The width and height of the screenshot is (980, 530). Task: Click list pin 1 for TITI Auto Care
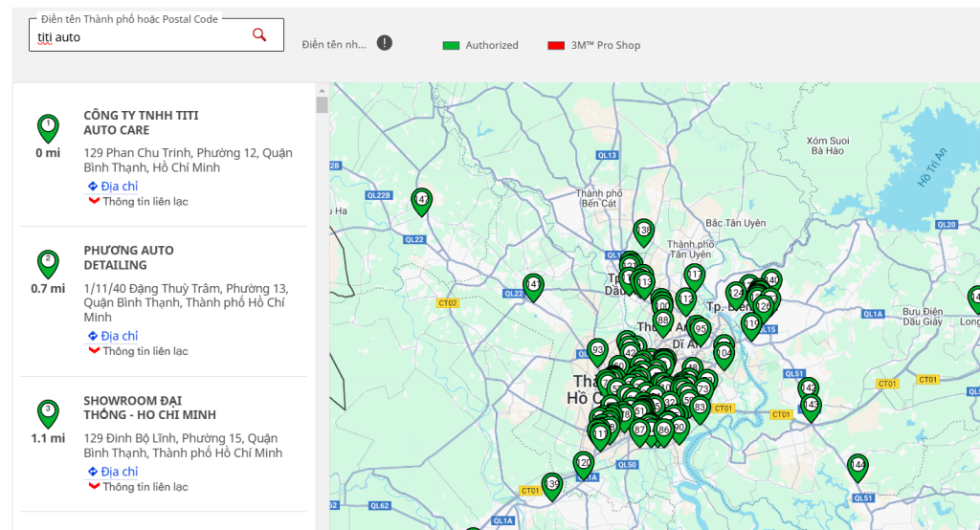48,125
